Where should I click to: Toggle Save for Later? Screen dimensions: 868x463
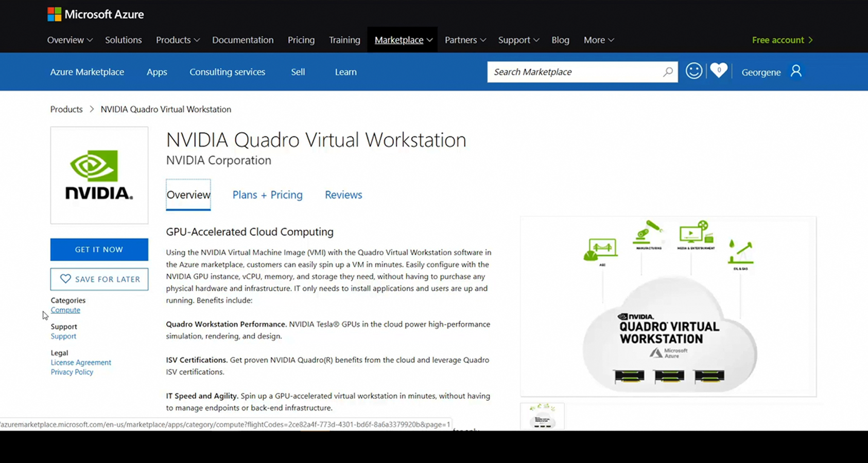coord(99,279)
